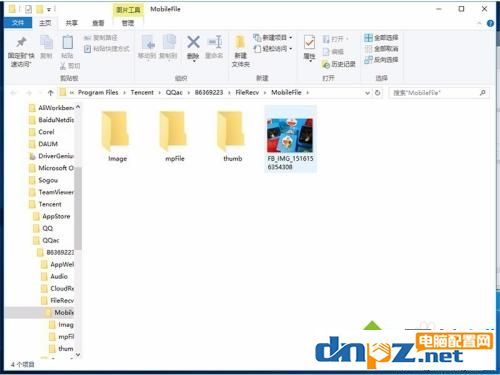The width and height of the screenshot is (500, 375).
Task: Click Select all in ribbon
Action: pyautogui.click(x=381, y=38)
